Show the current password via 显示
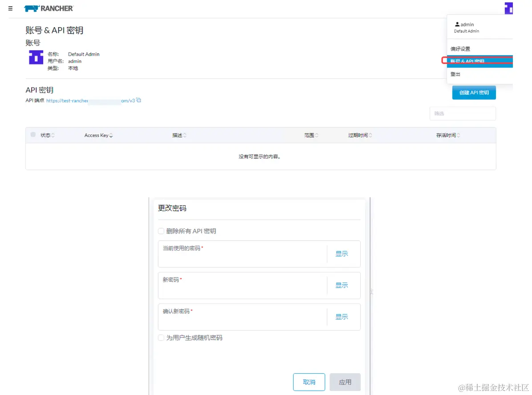The image size is (532, 395). 342,254
